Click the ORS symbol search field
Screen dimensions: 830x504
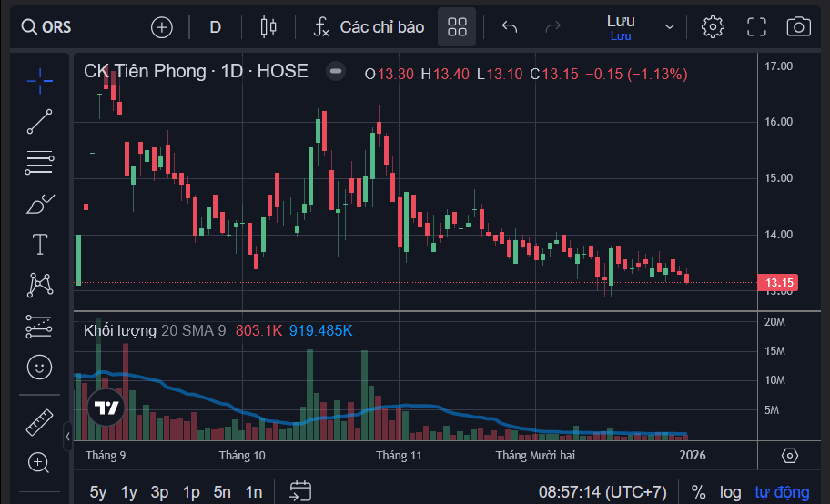click(46, 27)
